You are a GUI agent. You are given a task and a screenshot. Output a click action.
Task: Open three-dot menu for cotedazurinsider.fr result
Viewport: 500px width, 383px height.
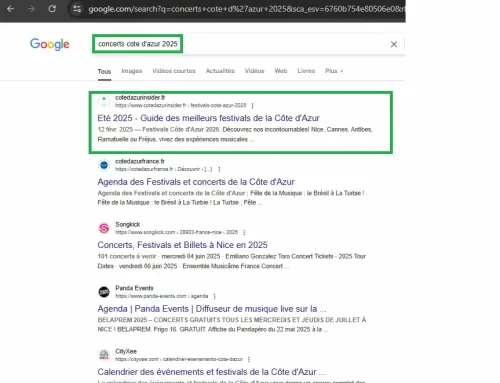[252, 106]
